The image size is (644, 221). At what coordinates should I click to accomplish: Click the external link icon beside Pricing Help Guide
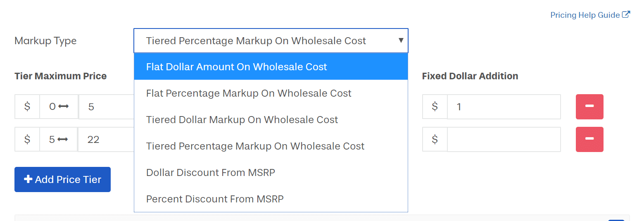[626, 15]
